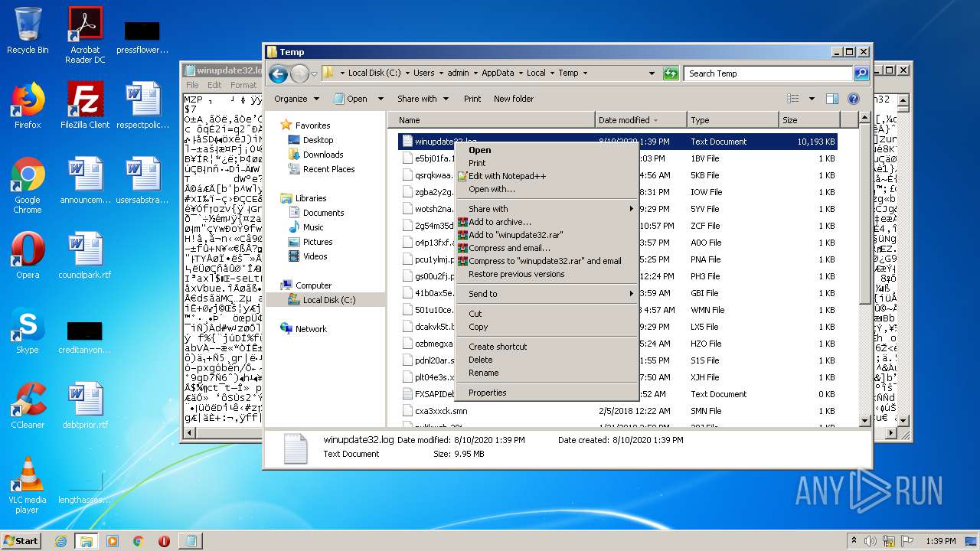Open the Opera desktop shortcut

pos(28,256)
